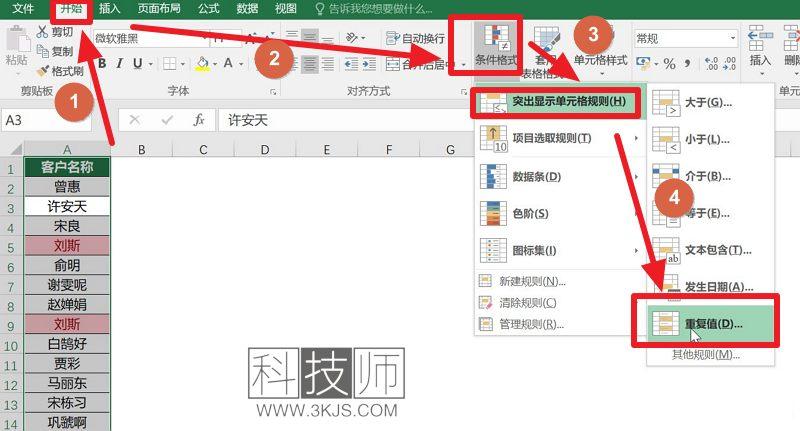
Task: Apply comma style number format
Action: pyautogui.click(x=688, y=64)
